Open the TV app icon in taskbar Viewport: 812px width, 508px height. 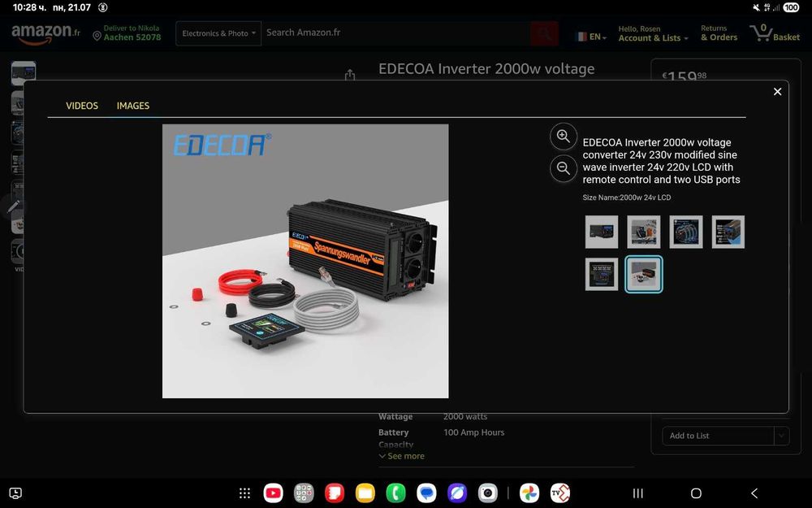pyautogui.click(x=560, y=493)
